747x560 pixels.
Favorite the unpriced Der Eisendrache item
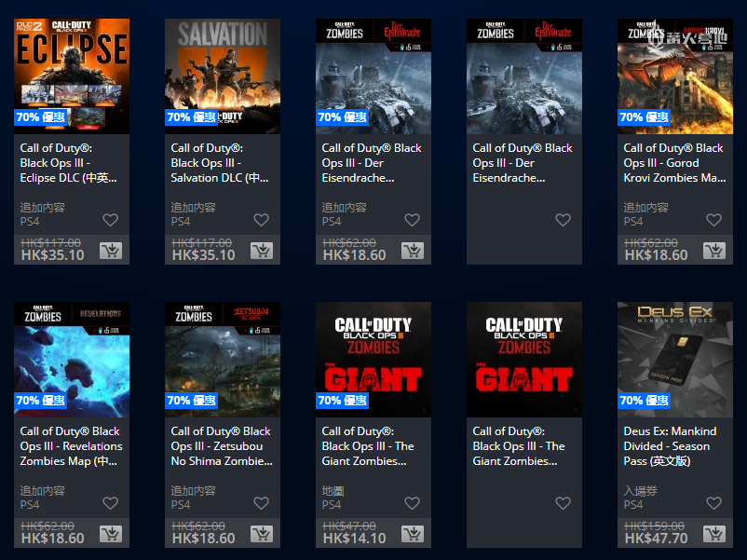point(564,220)
